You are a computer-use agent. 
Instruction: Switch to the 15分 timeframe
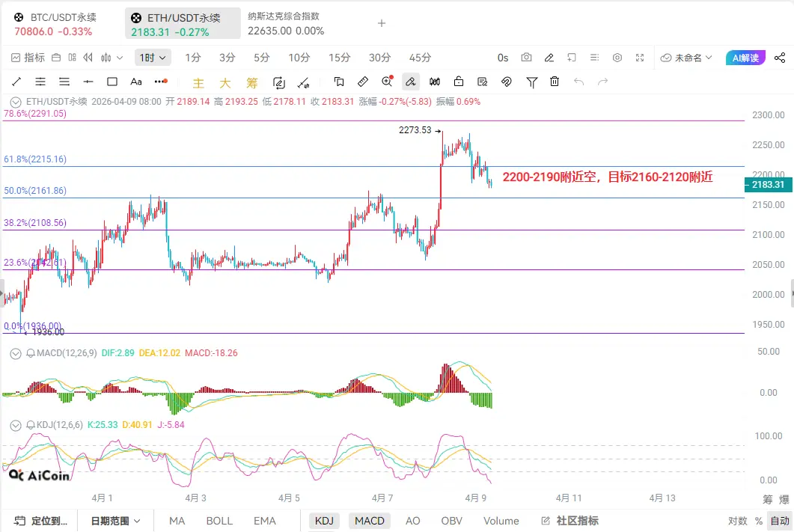pos(339,58)
